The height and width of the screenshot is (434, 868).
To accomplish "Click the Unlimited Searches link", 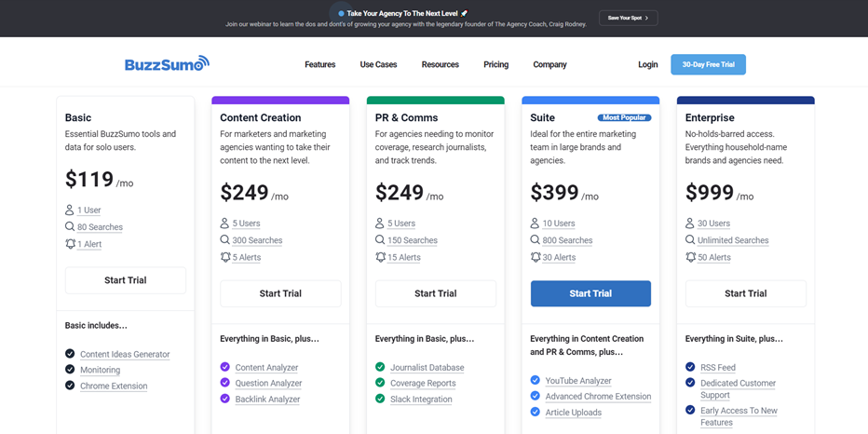I will pyautogui.click(x=733, y=240).
